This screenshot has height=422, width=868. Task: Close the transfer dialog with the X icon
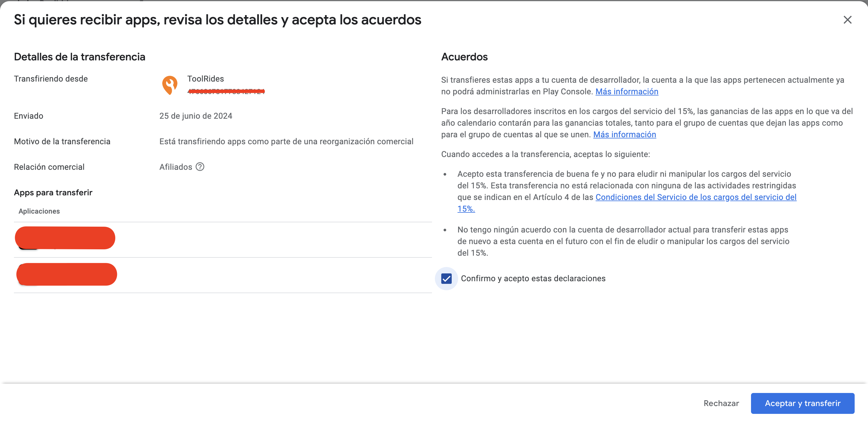(x=847, y=20)
